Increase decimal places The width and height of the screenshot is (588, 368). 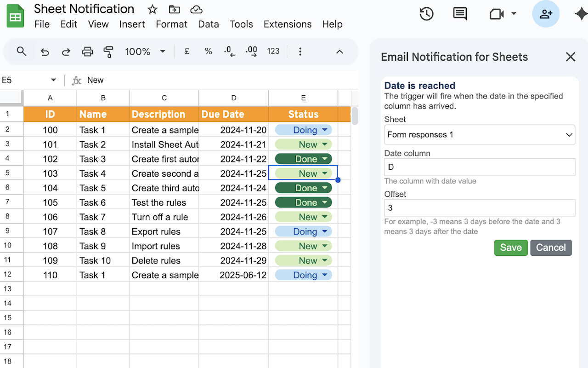pyautogui.click(x=251, y=52)
